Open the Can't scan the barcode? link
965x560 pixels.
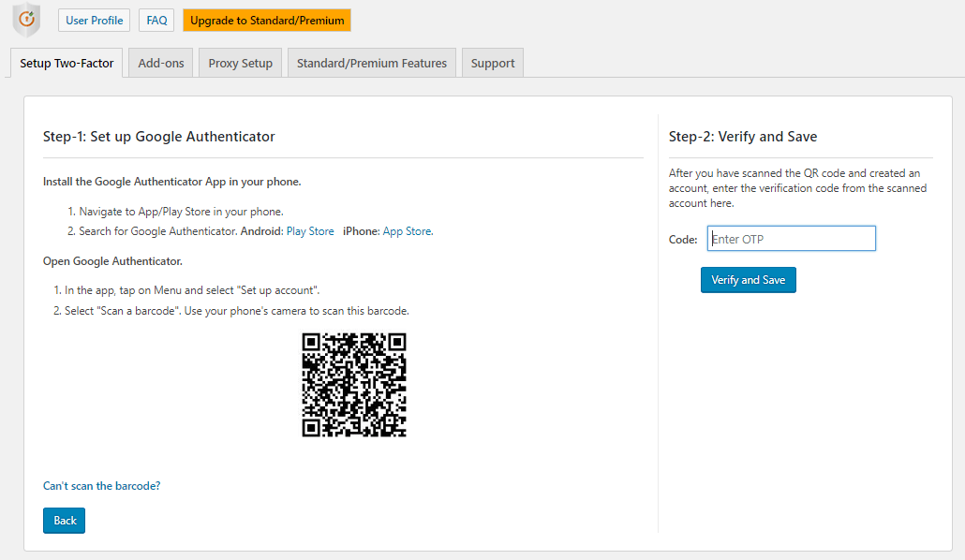[x=101, y=486]
